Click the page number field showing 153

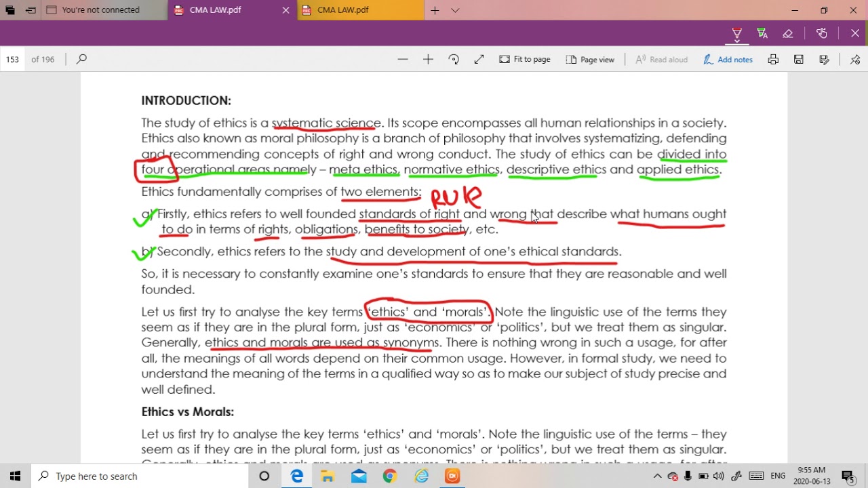coord(12,59)
